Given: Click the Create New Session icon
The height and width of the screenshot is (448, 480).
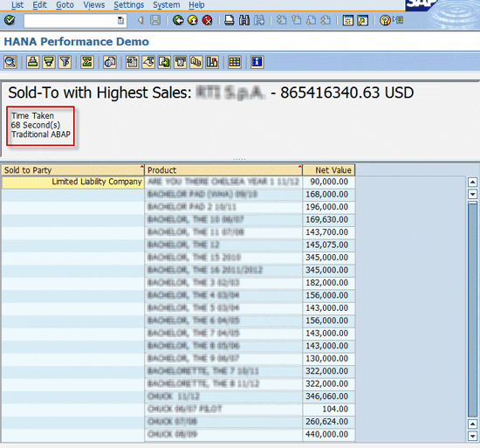Looking at the screenshot, I should point(347,20).
